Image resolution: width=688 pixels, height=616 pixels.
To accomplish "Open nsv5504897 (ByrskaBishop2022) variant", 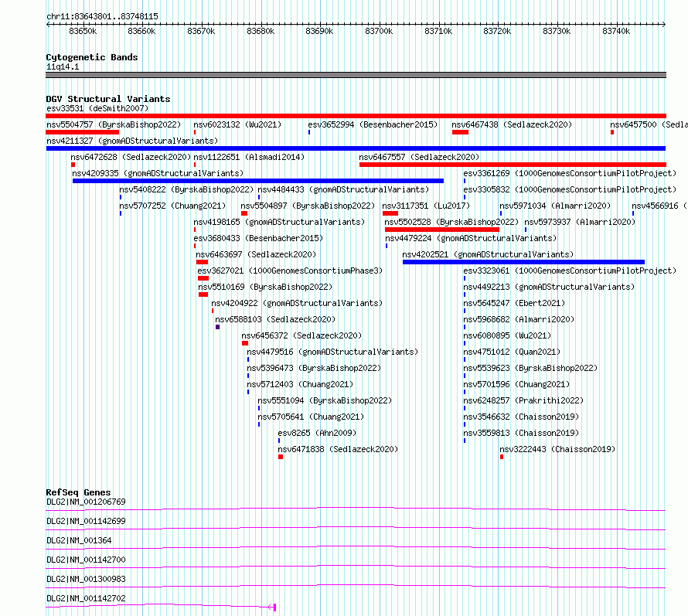I will (308, 206).
